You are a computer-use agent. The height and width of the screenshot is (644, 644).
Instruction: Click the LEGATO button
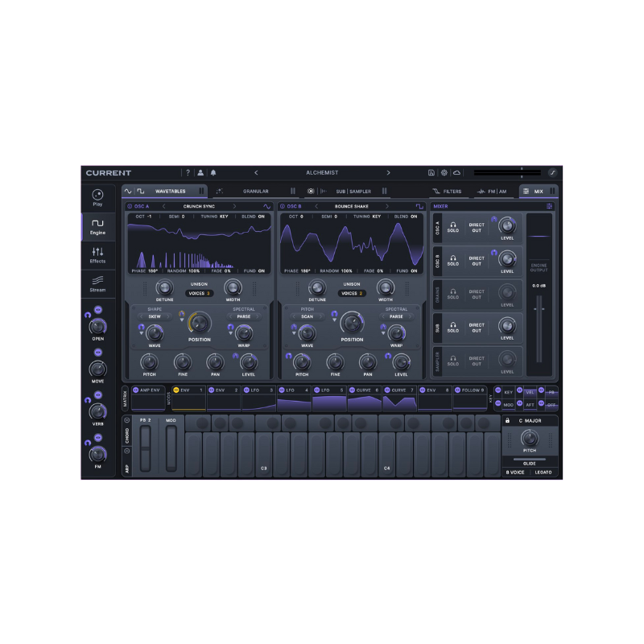(543, 473)
